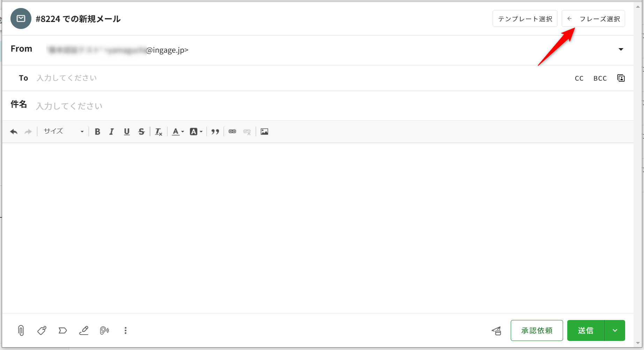Open the address book icon
This screenshot has width=644, height=350.
pos(621,78)
